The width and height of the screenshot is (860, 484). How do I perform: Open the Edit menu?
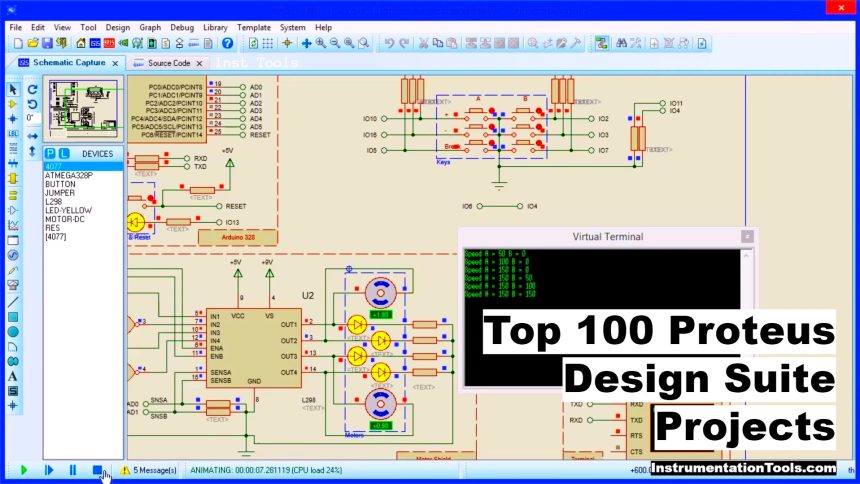pyautogui.click(x=38, y=27)
